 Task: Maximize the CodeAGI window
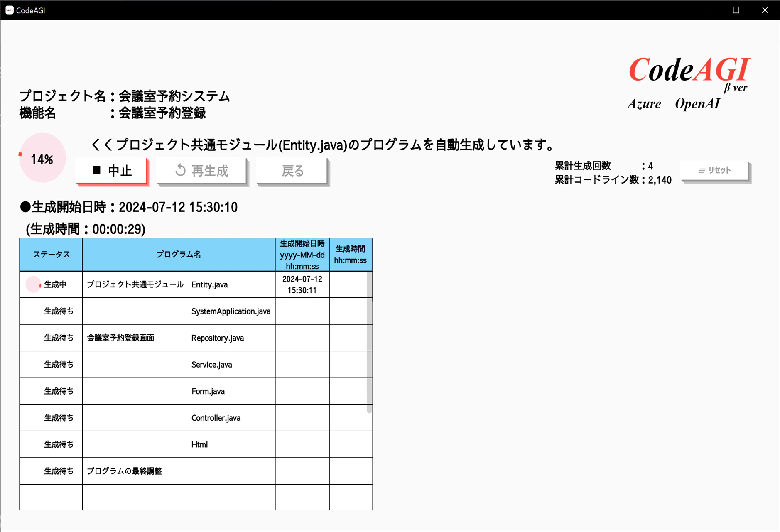[x=736, y=10]
